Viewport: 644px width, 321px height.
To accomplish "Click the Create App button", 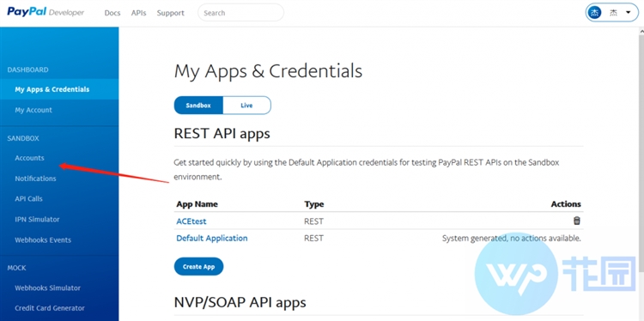I will tap(199, 267).
